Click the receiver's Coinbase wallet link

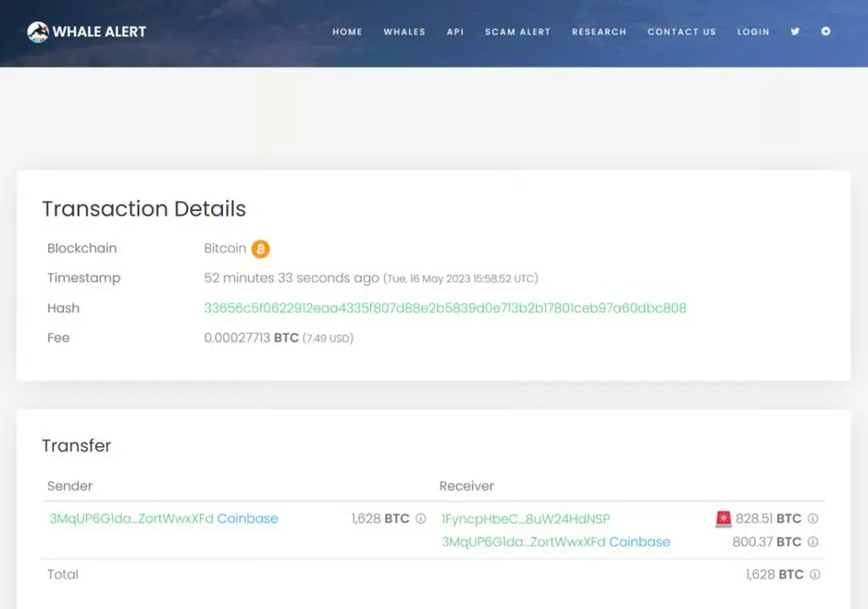coord(640,542)
